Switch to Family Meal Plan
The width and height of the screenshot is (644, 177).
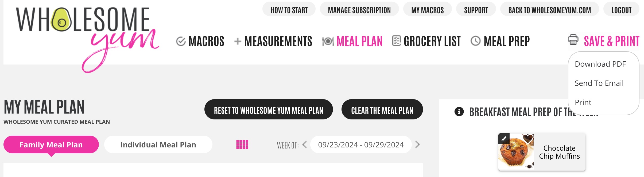click(51, 144)
